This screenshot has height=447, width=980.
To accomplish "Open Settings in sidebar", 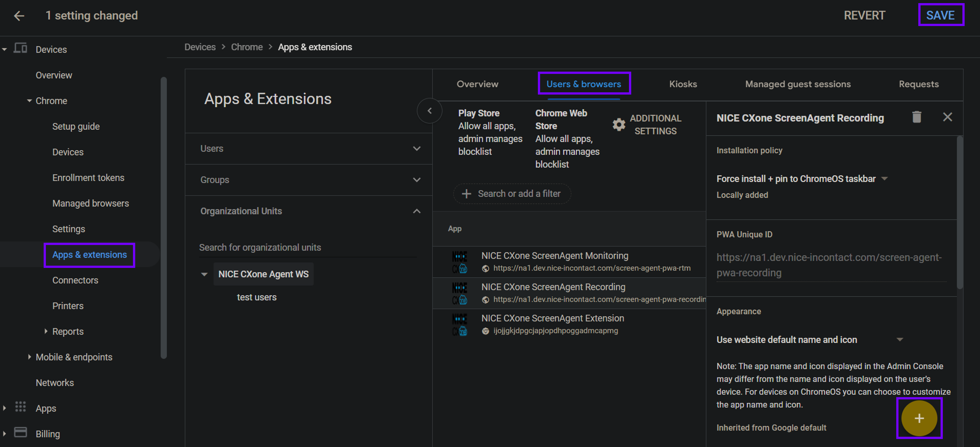I will pos(68,229).
